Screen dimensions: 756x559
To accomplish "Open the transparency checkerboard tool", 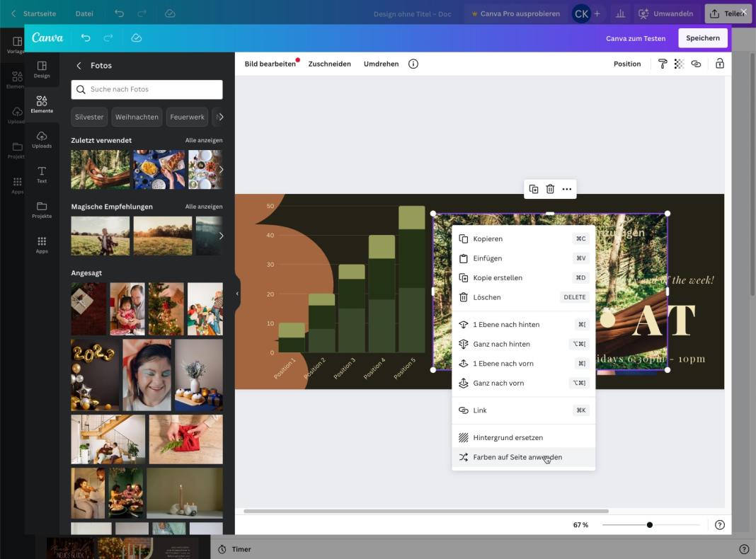I will pos(679,64).
